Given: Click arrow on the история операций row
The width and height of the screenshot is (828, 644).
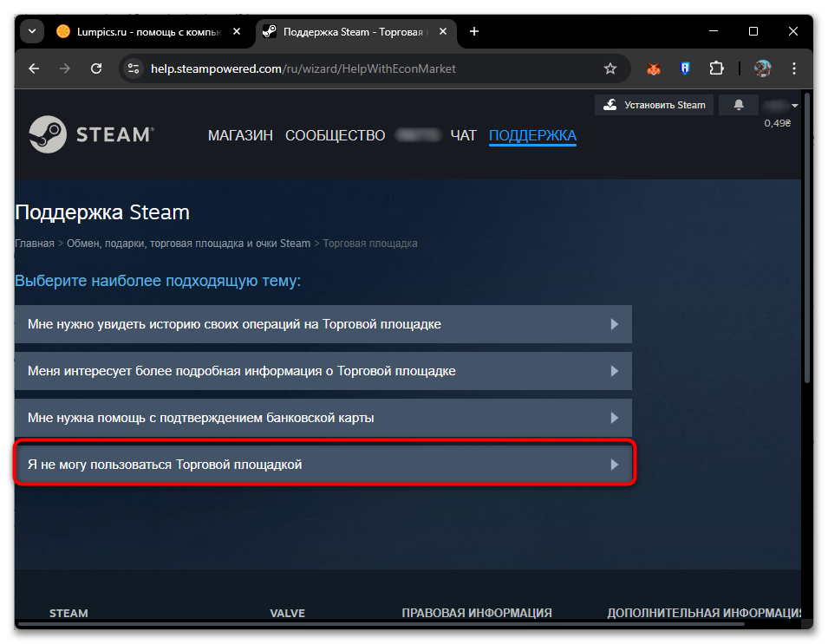Looking at the screenshot, I should tap(614, 324).
